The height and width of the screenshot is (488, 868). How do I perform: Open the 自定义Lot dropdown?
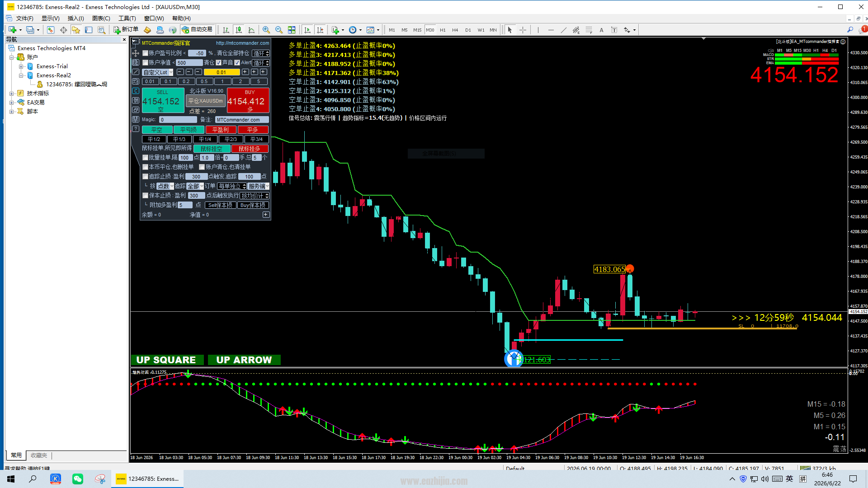click(x=158, y=72)
